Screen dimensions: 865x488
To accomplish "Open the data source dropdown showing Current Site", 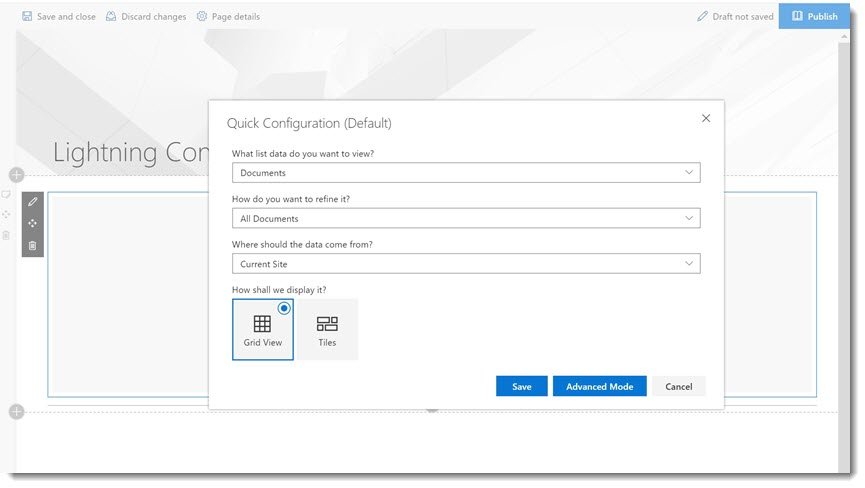I will pyautogui.click(x=466, y=264).
